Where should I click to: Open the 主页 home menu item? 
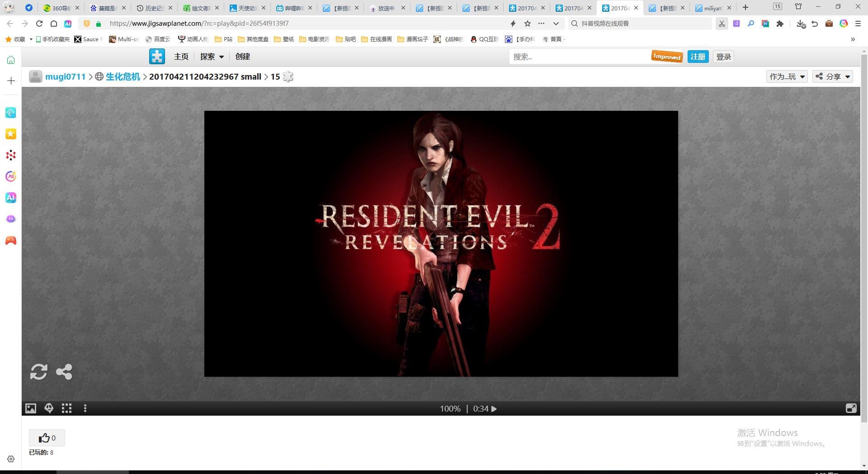click(x=181, y=57)
